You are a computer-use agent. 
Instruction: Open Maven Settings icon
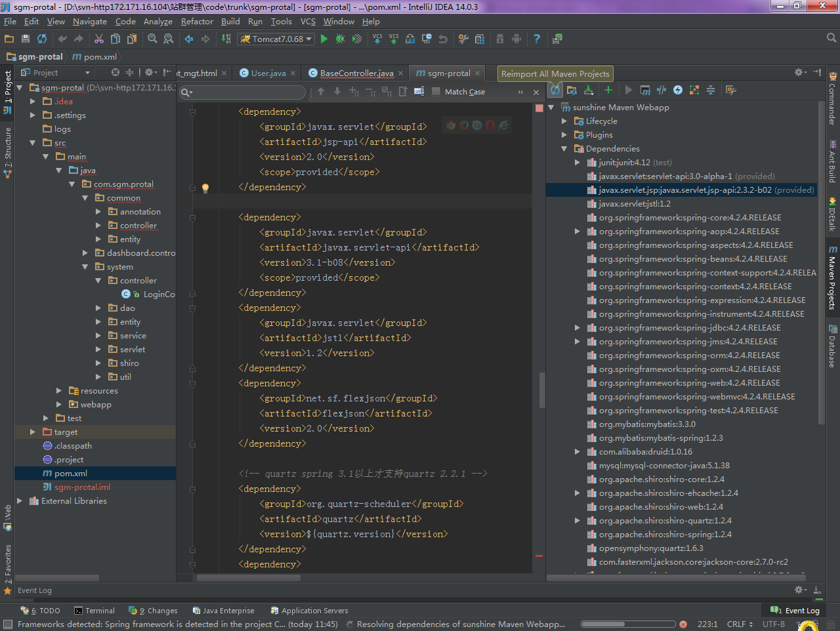pyautogui.click(x=731, y=90)
